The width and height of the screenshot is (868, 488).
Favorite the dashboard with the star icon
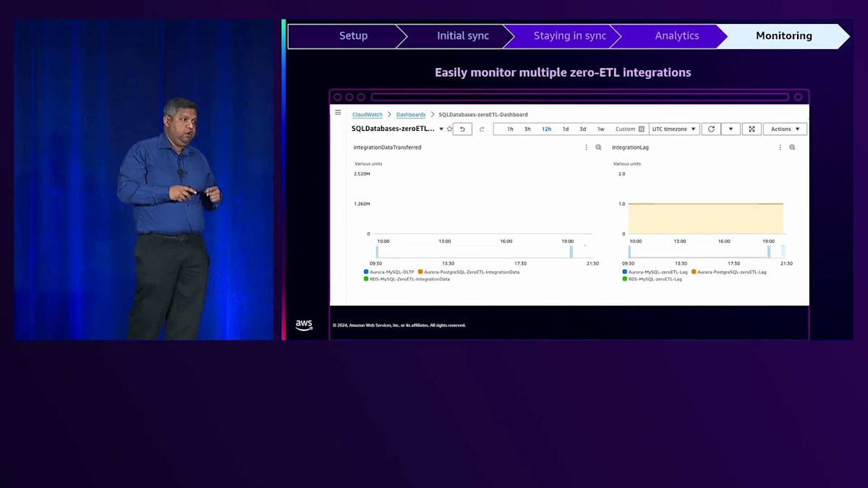tap(449, 129)
